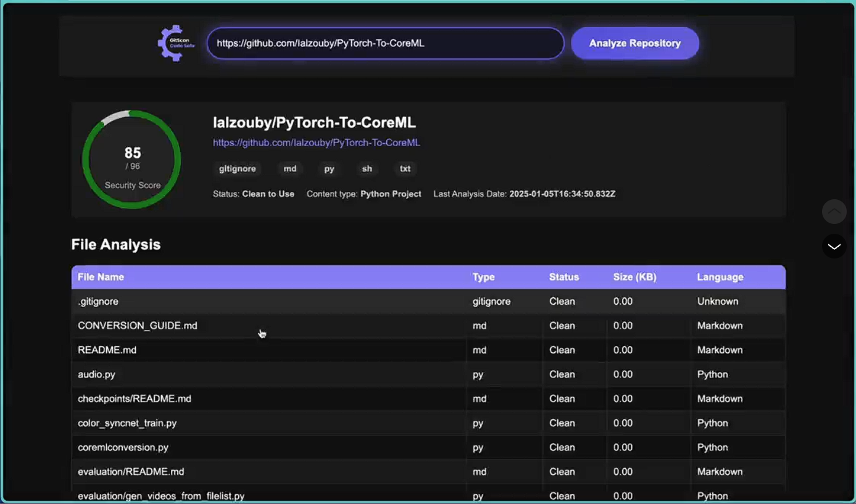The width and height of the screenshot is (856, 504).
Task: Click the security score circular gauge
Action: coord(131,160)
